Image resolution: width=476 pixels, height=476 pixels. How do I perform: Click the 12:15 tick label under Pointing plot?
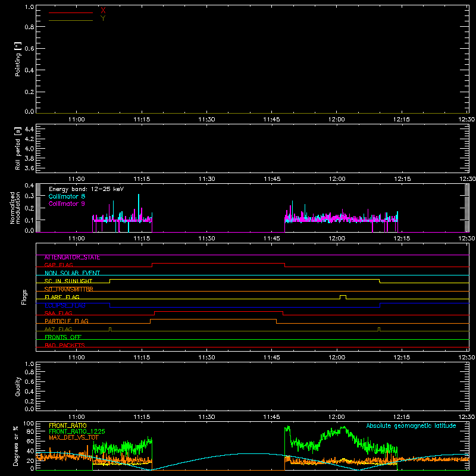tap(402, 120)
